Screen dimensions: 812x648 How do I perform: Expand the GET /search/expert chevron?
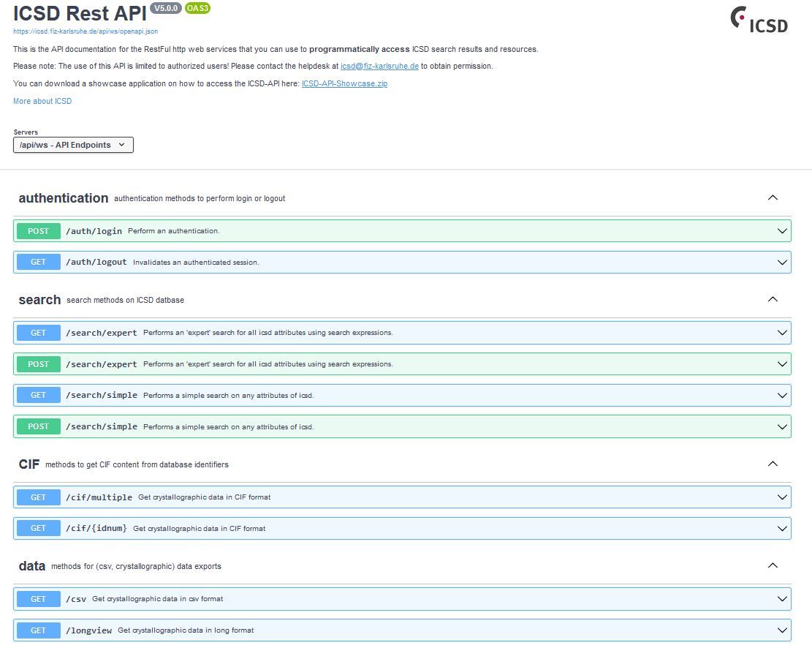coord(782,333)
